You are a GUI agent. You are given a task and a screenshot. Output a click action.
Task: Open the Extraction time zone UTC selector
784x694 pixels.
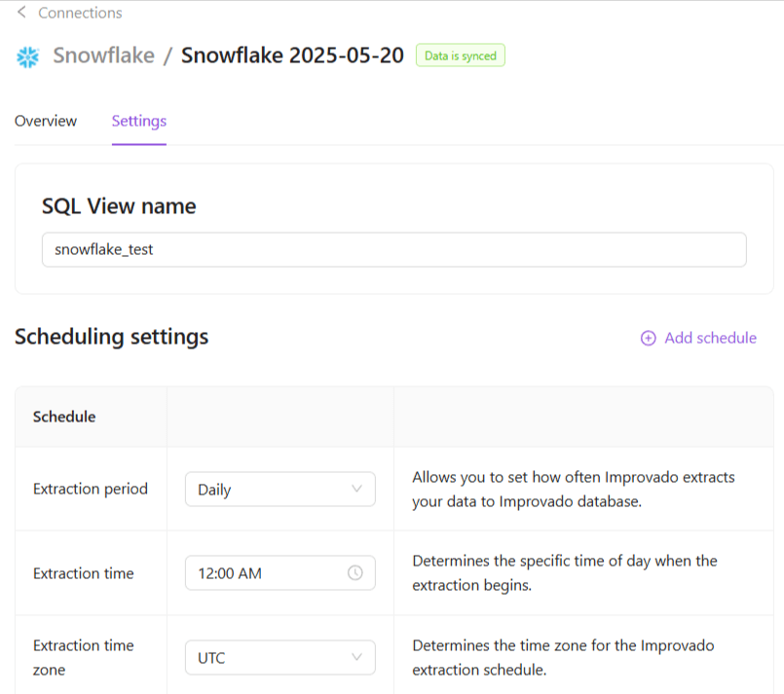tap(280, 657)
